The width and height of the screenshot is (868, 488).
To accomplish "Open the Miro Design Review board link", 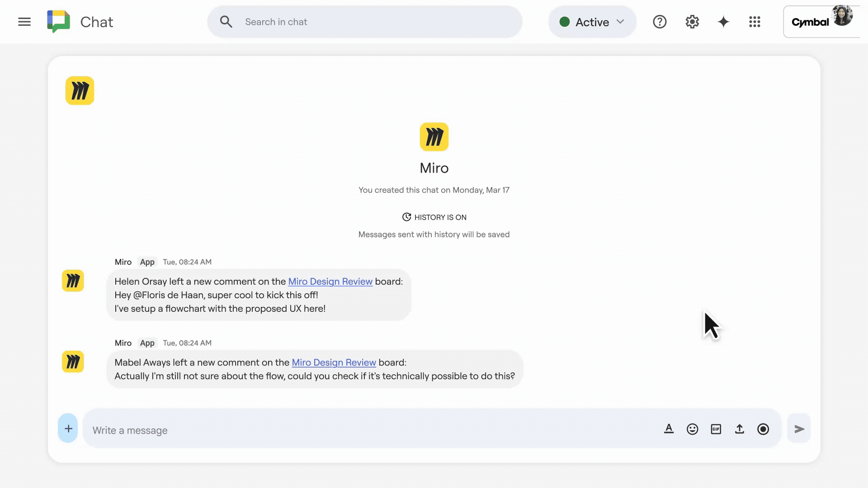I will [x=330, y=281].
